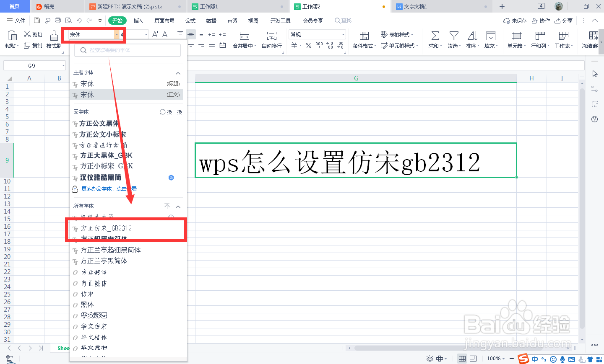
Task: Open the font size dropdown
Action: tap(146, 35)
